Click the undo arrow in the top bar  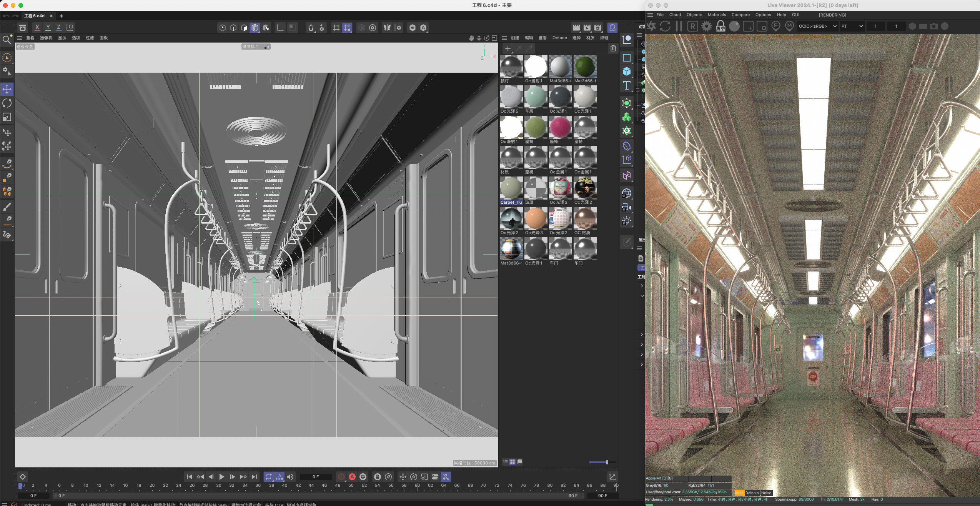6,16
